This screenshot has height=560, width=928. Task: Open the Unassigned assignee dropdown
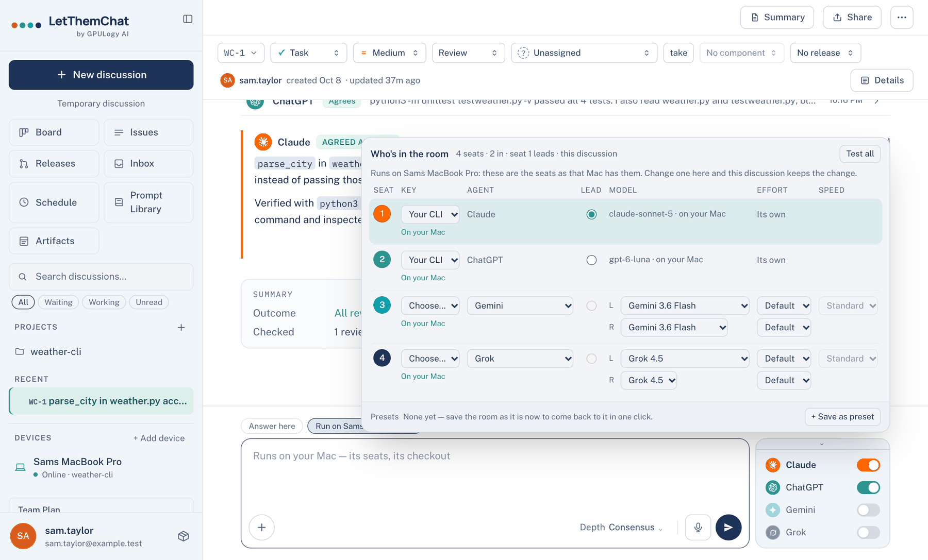pyautogui.click(x=584, y=53)
